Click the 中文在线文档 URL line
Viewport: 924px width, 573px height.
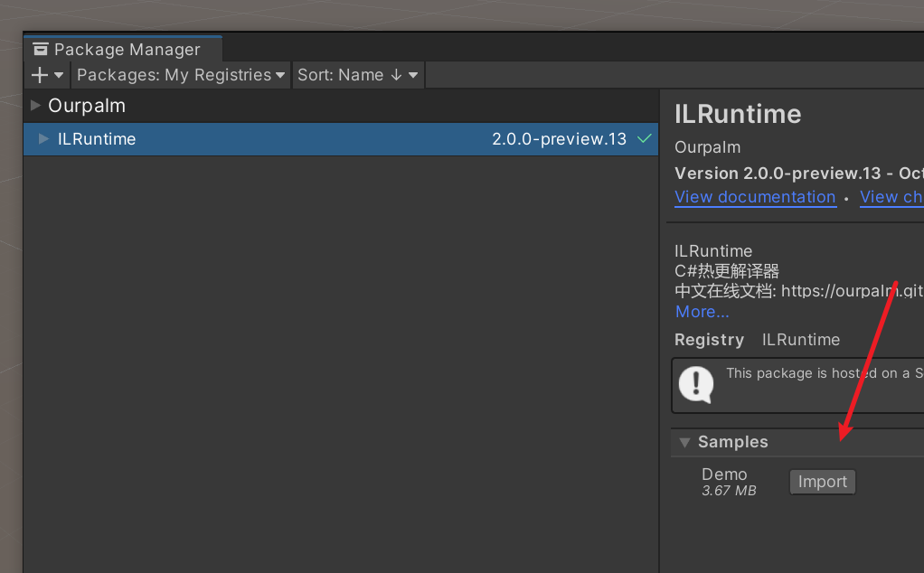coord(799,291)
